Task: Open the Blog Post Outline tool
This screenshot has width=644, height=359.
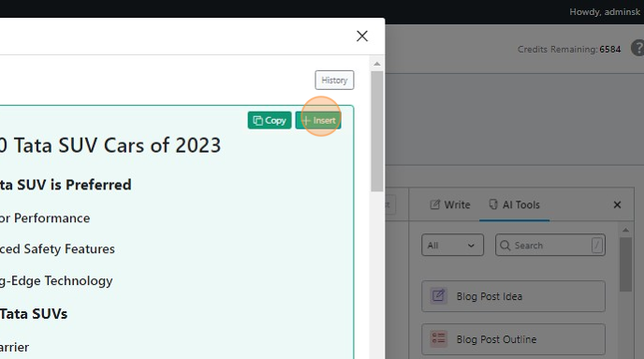Action: click(x=513, y=339)
